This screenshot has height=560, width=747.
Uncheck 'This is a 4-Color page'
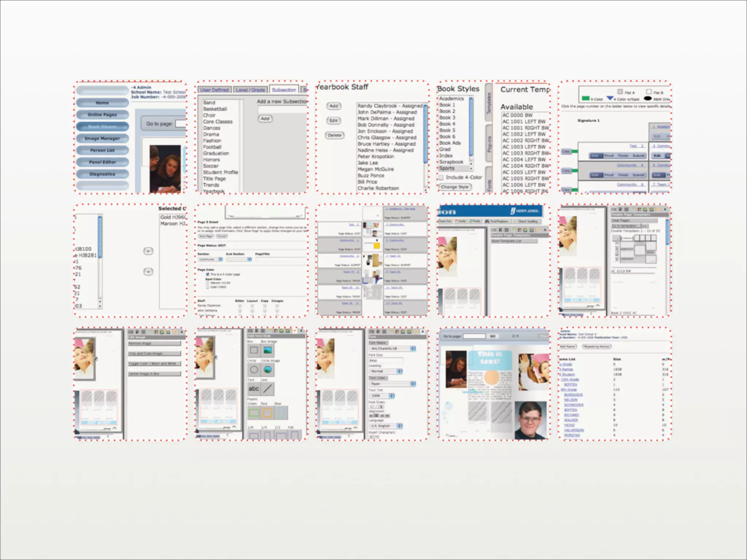pyautogui.click(x=208, y=274)
